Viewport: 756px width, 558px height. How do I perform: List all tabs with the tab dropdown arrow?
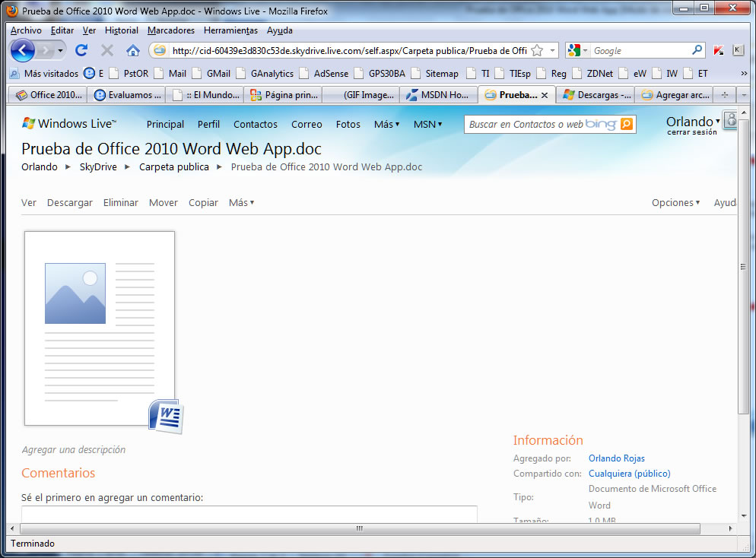pos(744,95)
